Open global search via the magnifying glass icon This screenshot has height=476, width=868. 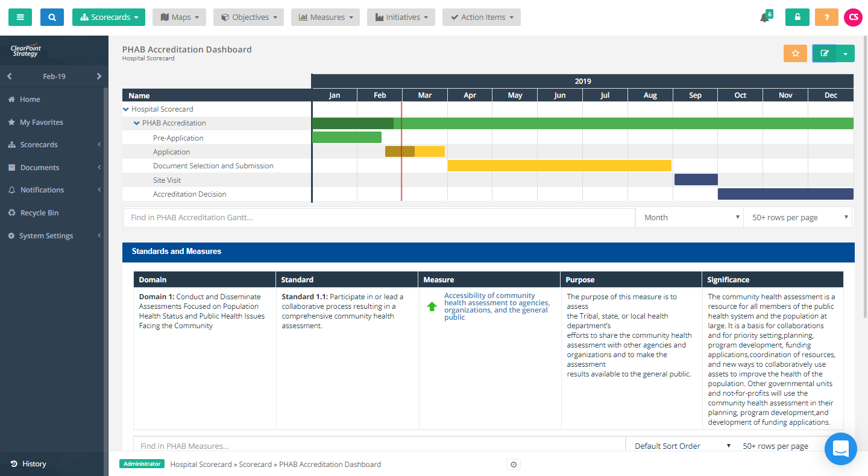tap(52, 17)
